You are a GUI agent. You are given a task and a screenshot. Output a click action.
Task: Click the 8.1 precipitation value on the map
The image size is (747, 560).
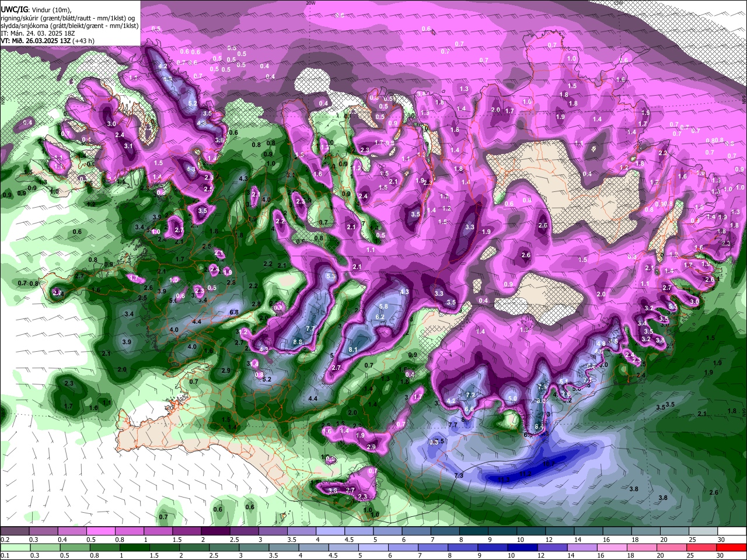[x=353, y=349]
